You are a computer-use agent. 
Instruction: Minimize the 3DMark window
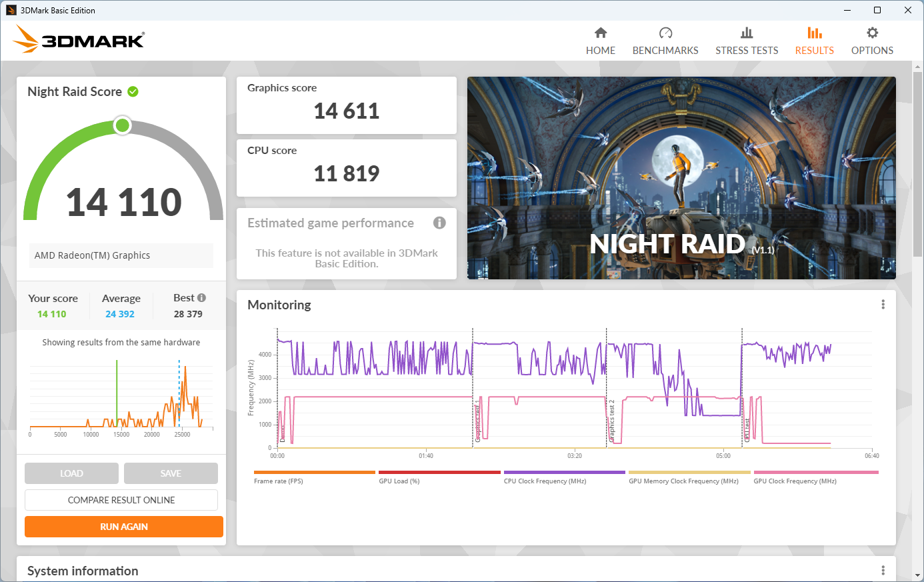click(x=848, y=10)
